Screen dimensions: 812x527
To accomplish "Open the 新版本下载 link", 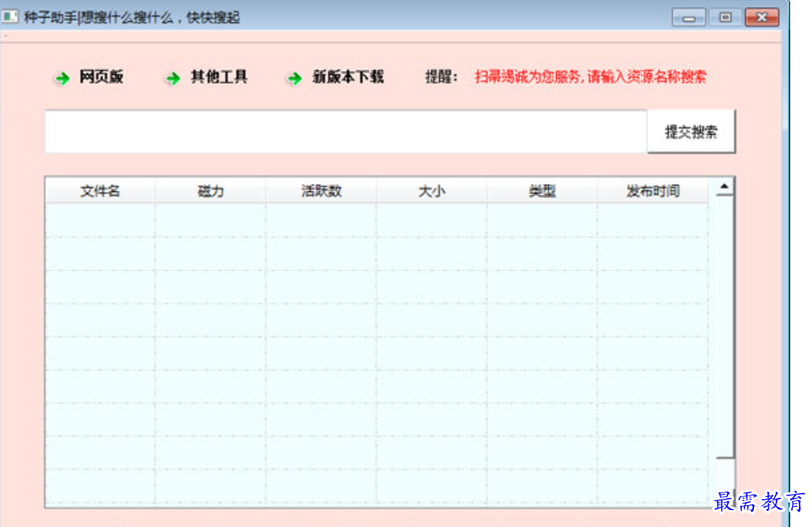I will click(x=348, y=77).
